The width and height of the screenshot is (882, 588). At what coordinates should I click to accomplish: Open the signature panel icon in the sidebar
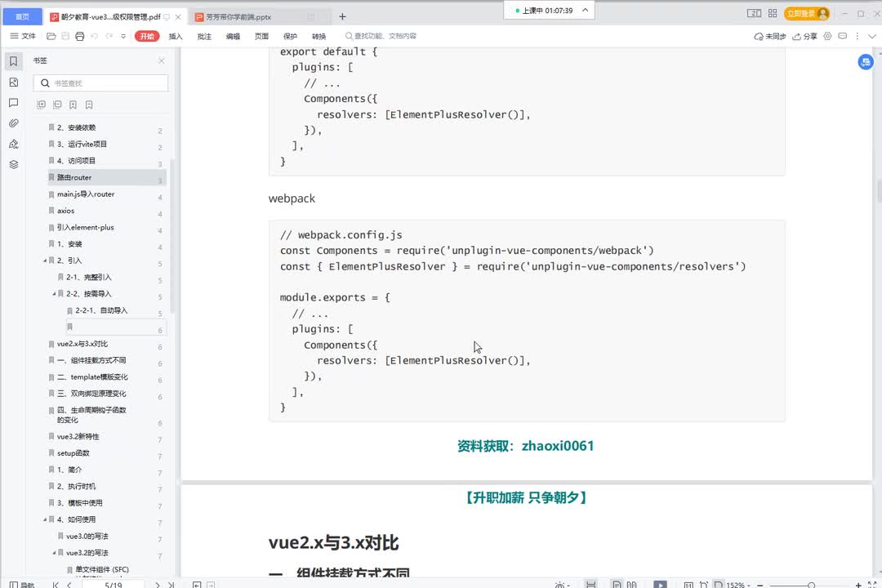tap(14, 144)
